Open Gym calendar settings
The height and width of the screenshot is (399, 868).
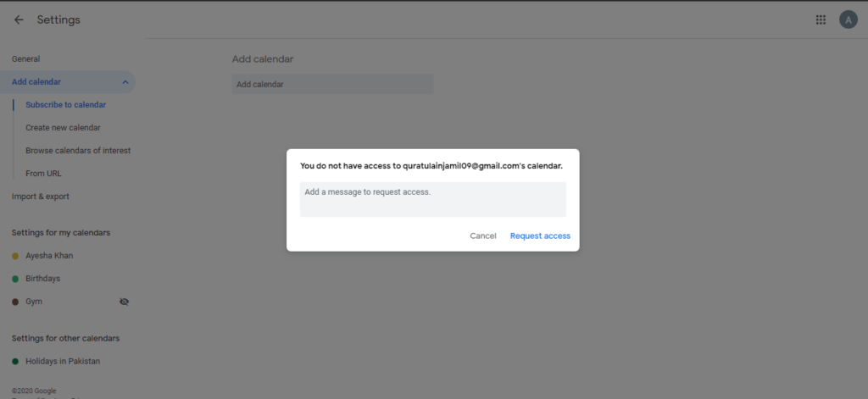[x=34, y=302]
